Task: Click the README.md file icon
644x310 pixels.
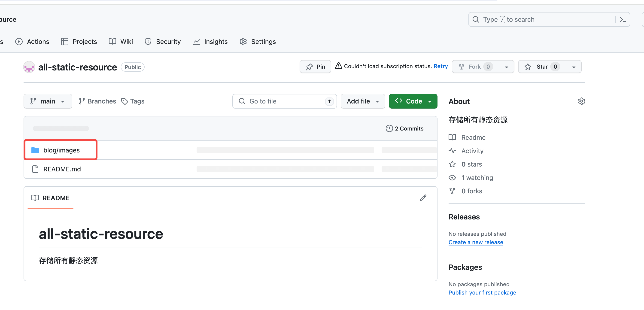Action: tap(35, 169)
